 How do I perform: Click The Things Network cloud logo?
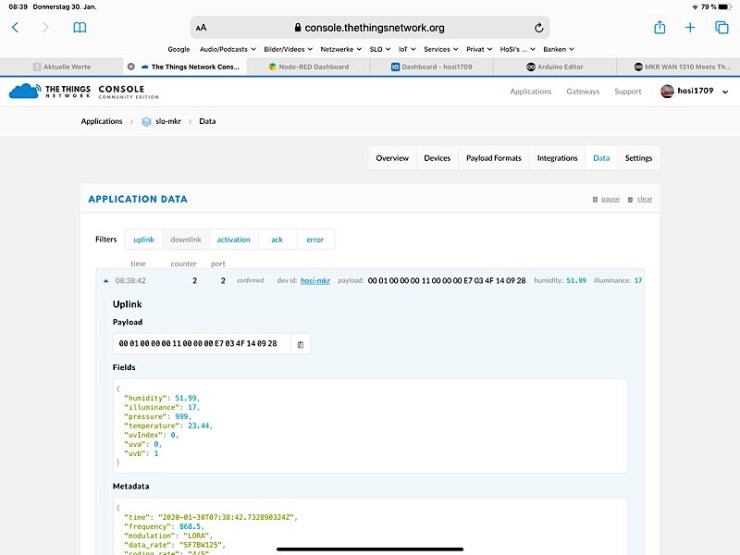pyautogui.click(x=23, y=91)
